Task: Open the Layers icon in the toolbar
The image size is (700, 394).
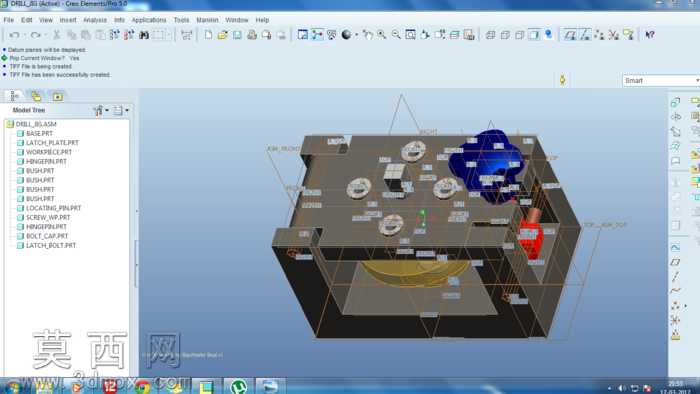Action: coord(454,35)
